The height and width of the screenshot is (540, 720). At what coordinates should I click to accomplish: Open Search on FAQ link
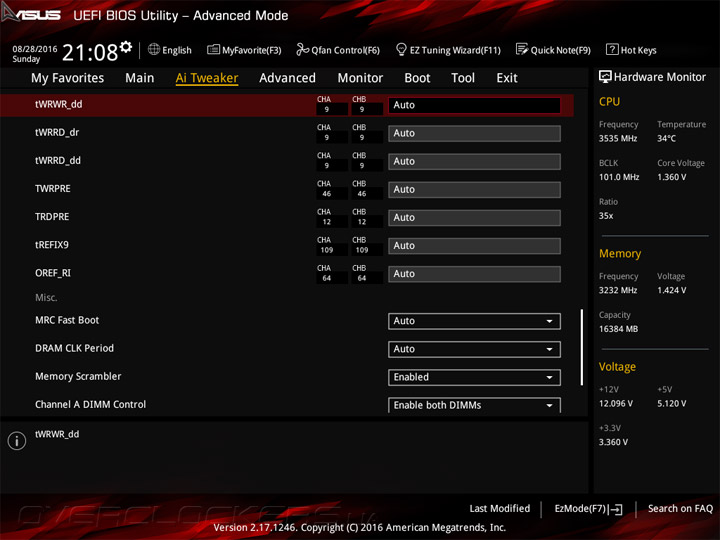[680, 508]
